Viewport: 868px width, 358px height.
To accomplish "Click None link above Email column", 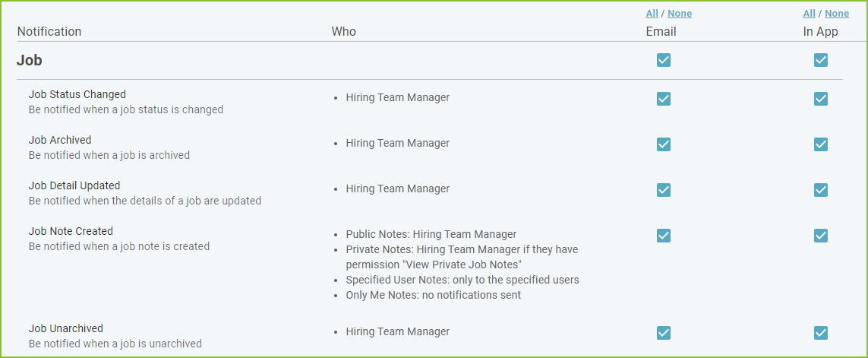I will coord(680,13).
